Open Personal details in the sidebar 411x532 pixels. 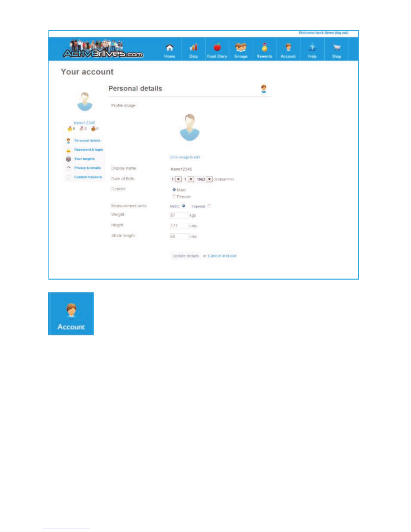(87, 141)
